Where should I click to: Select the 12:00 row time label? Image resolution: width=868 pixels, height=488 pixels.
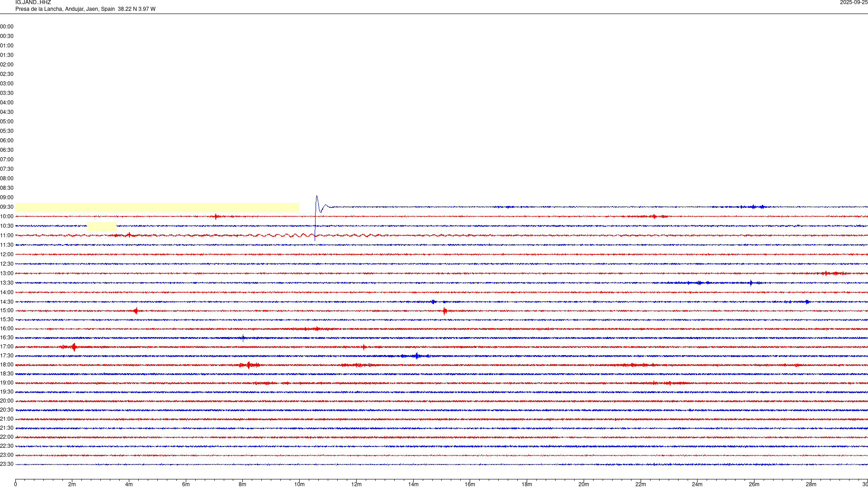tap(7, 254)
